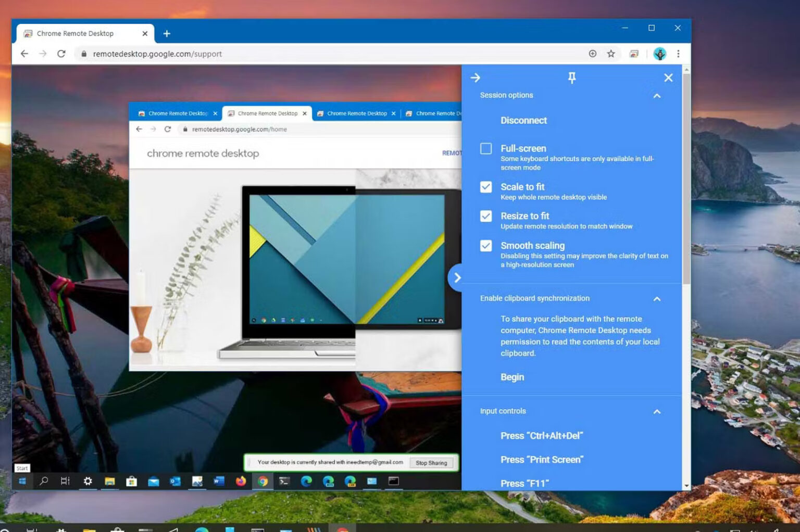Enable Full-screen mode checkbox
Screen dimensions: 800x532
485,149
